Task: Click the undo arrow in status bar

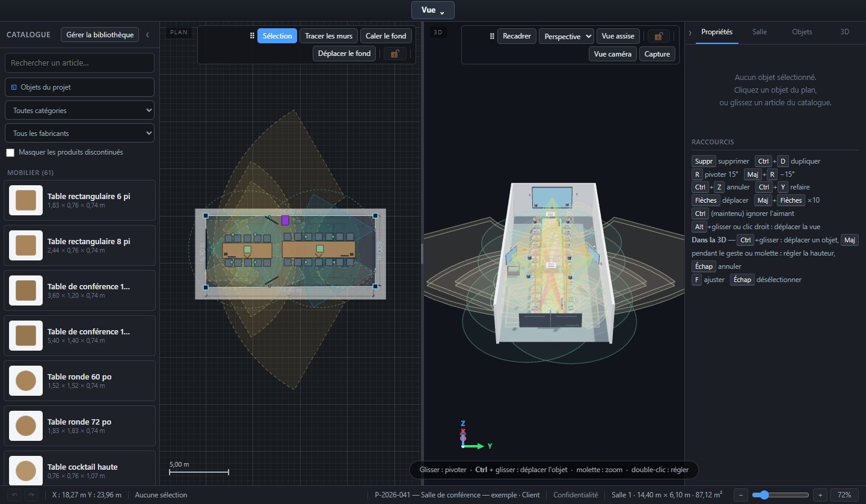Action: point(15,495)
